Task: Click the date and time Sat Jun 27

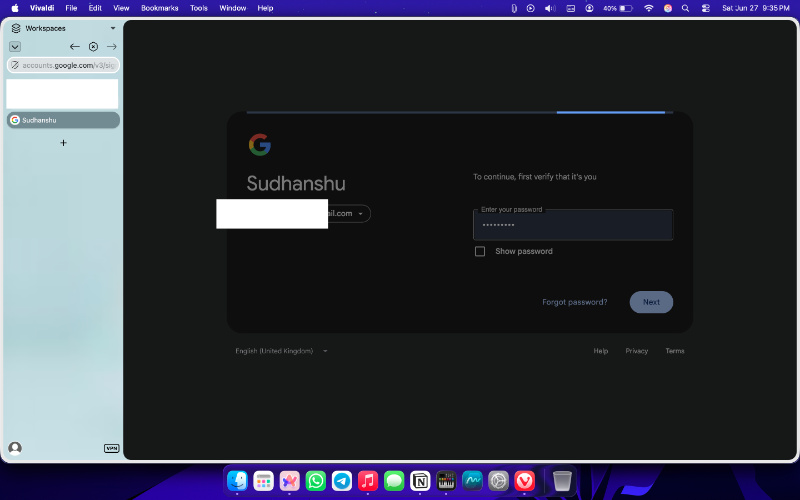Action: point(756,8)
